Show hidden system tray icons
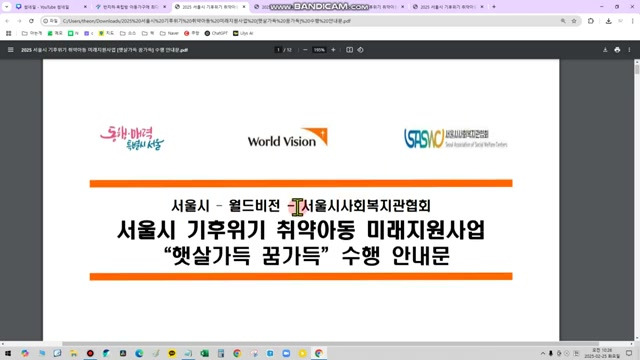 click(x=543, y=353)
